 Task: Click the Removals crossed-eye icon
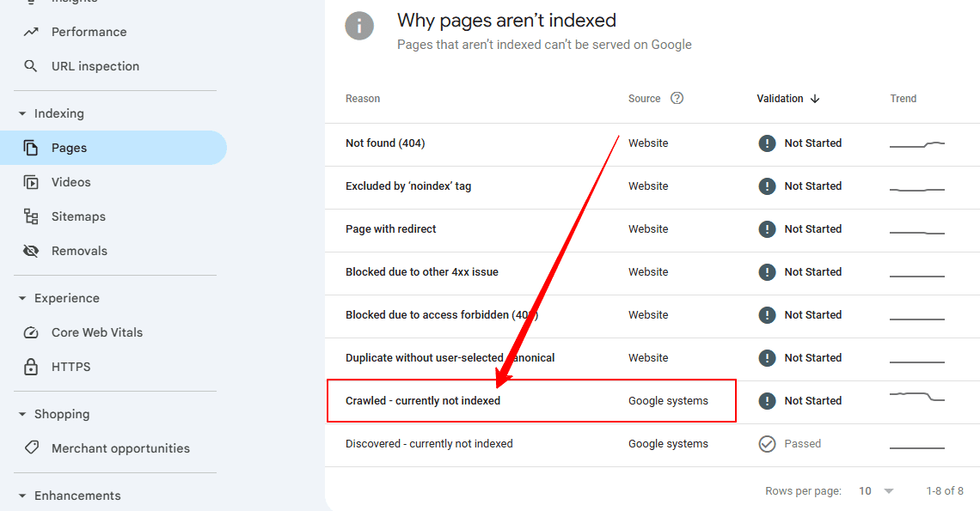[31, 251]
